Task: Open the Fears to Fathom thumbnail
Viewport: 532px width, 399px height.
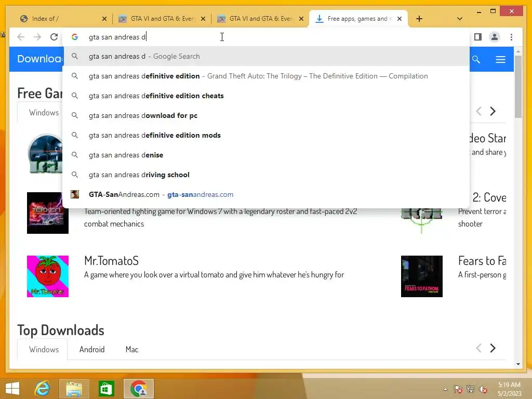Action: pos(421,276)
